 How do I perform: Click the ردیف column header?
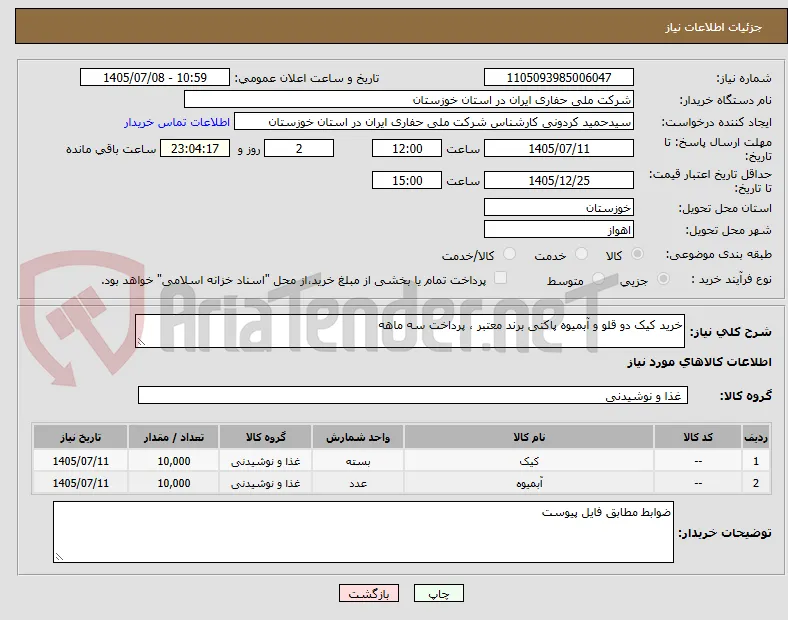click(755, 437)
